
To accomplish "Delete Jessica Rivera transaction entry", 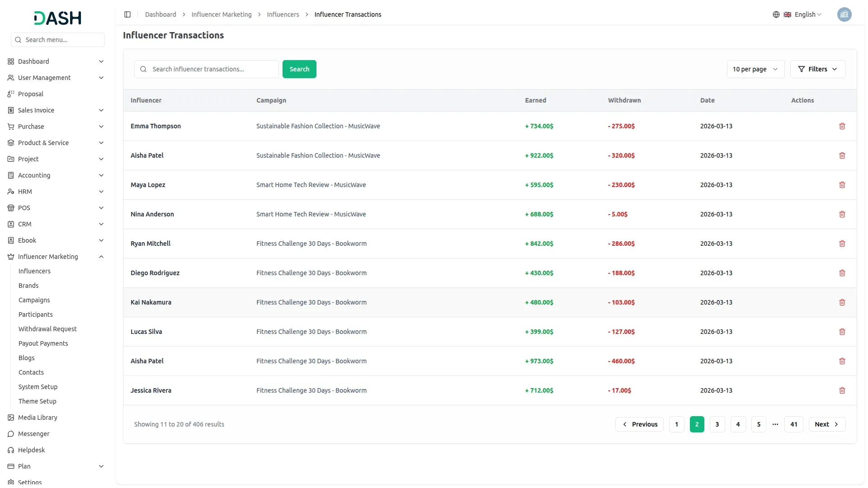I will pyautogui.click(x=842, y=390).
